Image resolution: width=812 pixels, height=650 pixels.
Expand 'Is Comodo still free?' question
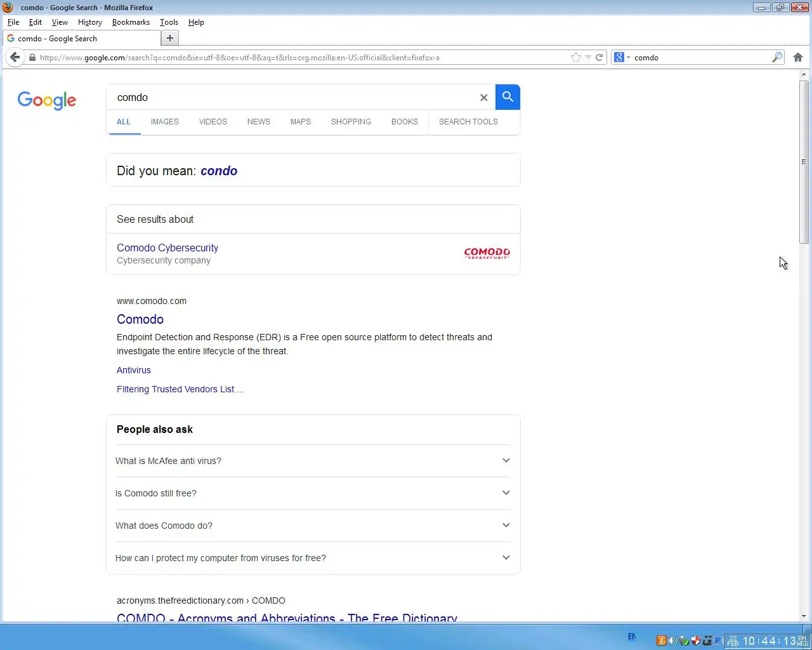point(313,493)
